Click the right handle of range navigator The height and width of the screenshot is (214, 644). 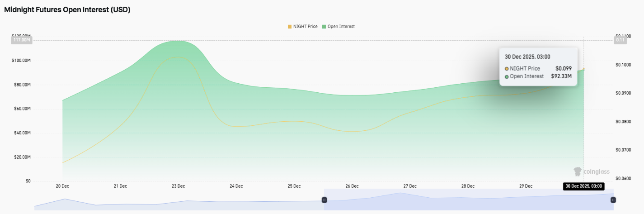(x=613, y=200)
